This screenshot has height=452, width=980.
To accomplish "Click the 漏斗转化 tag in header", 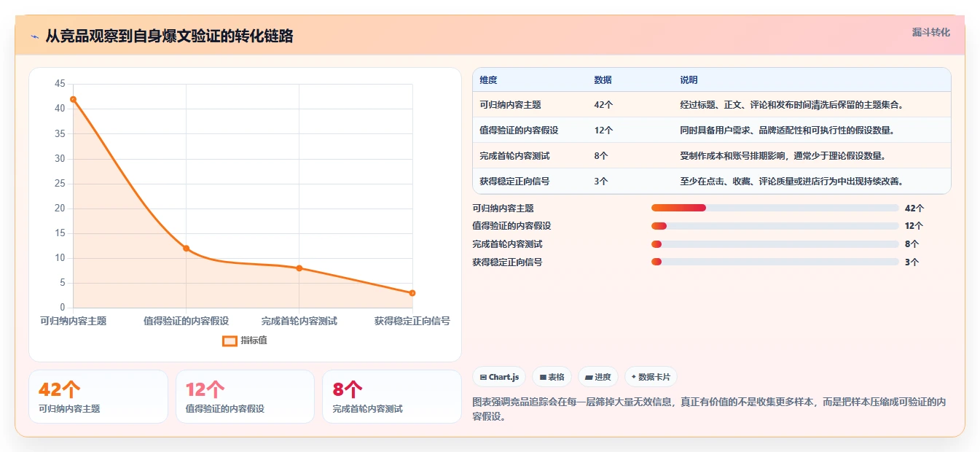I will [x=930, y=32].
